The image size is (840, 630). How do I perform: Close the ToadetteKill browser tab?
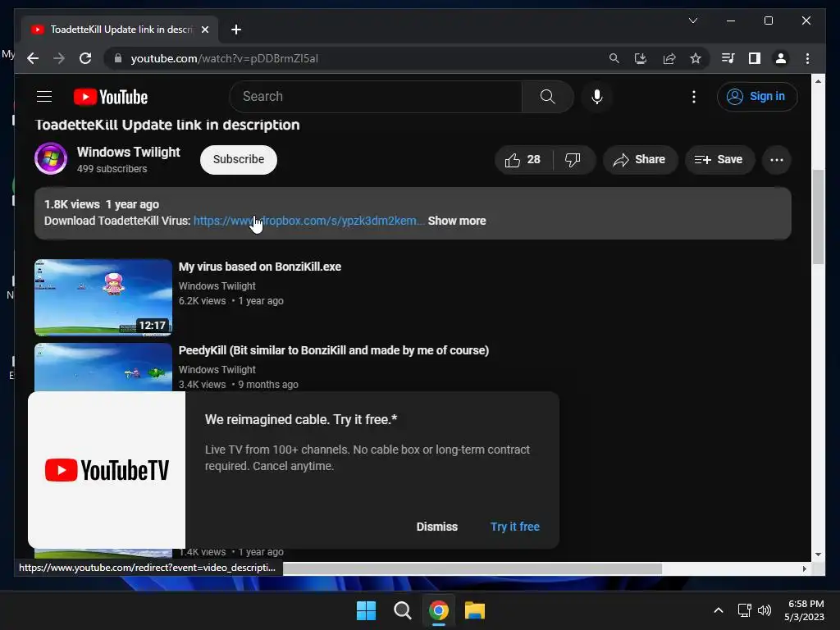(x=204, y=30)
